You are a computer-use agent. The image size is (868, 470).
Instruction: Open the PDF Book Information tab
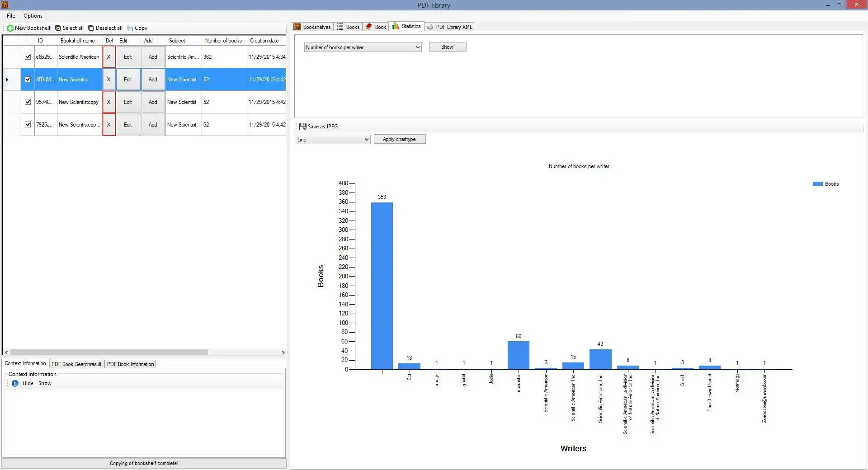pyautogui.click(x=130, y=364)
